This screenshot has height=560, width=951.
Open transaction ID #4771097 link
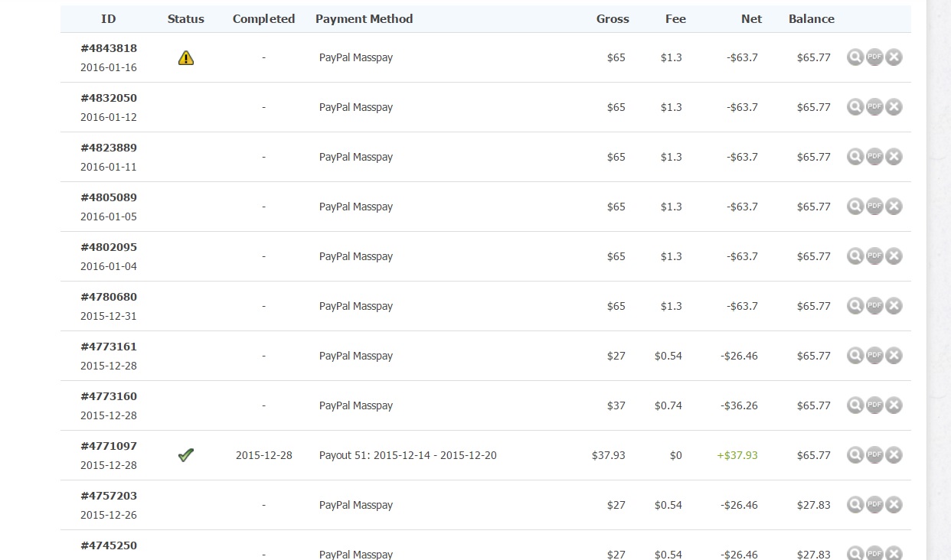coord(109,446)
